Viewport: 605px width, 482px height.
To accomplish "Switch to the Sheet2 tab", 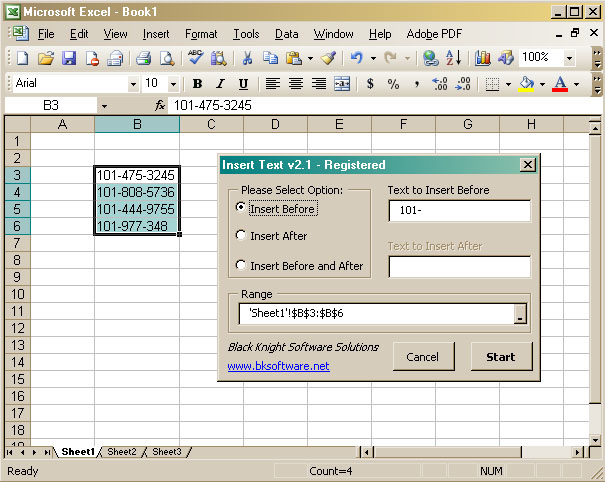I will point(122,452).
